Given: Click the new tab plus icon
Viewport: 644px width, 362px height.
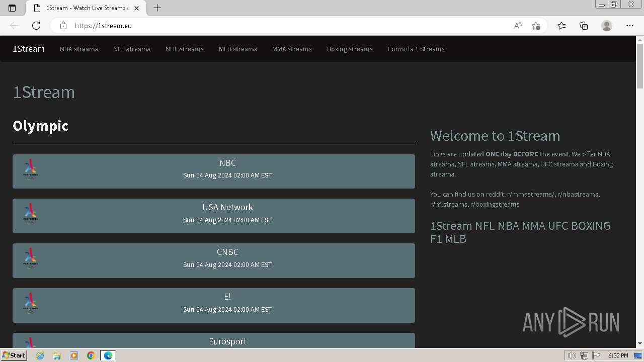Looking at the screenshot, I should (157, 8).
